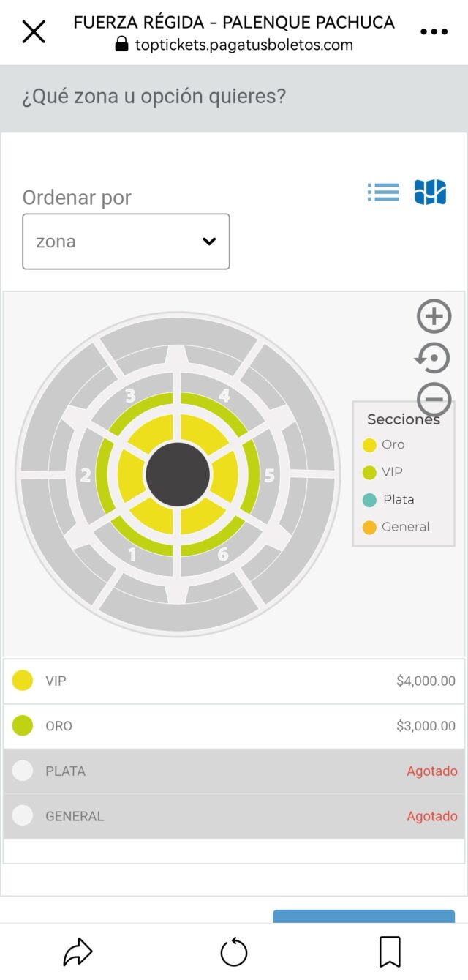The height and width of the screenshot is (980, 468).
Task: Tap the share arrow icon
Action: pyautogui.click(x=78, y=952)
